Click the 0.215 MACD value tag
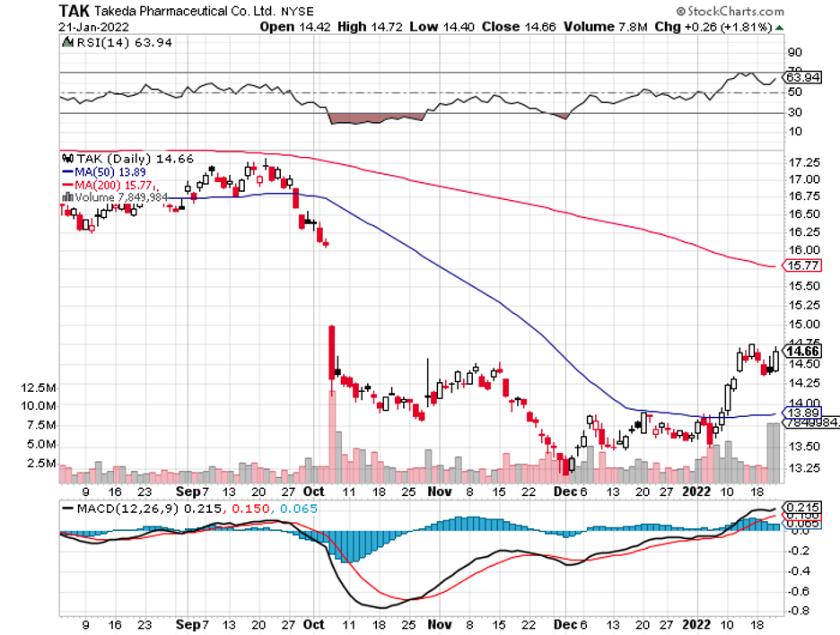840x635 pixels. tap(798, 507)
